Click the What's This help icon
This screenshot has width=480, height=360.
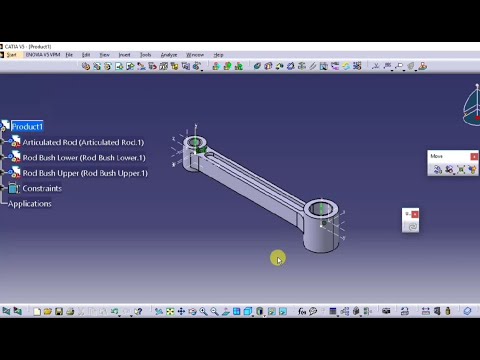138,311
